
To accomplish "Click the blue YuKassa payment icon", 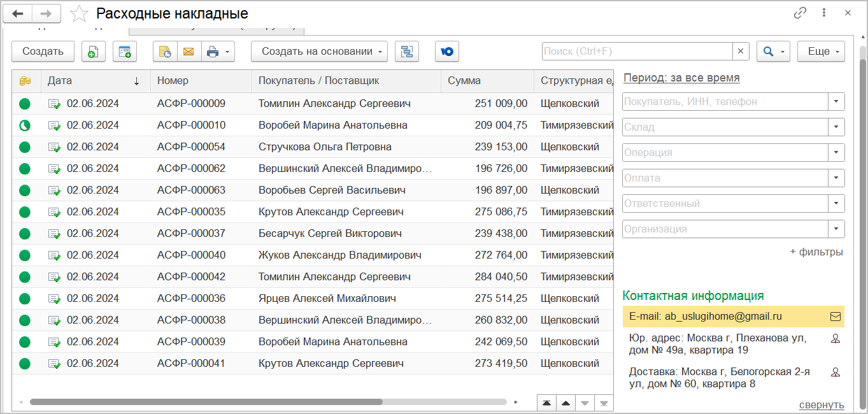I will (447, 52).
